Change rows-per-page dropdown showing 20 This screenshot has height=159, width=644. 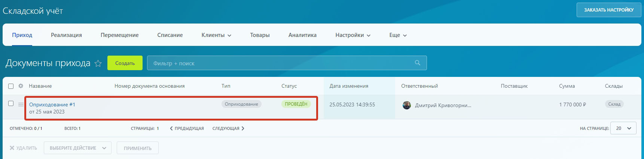click(623, 128)
